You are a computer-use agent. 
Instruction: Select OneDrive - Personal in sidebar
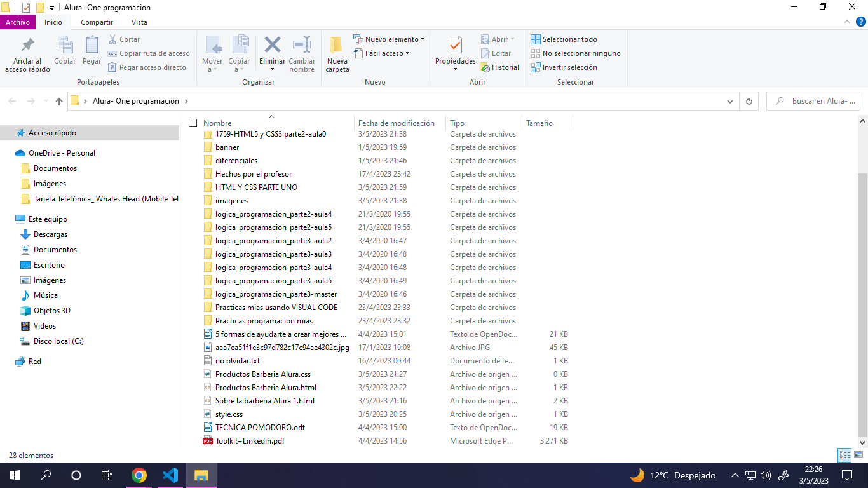(x=62, y=153)
